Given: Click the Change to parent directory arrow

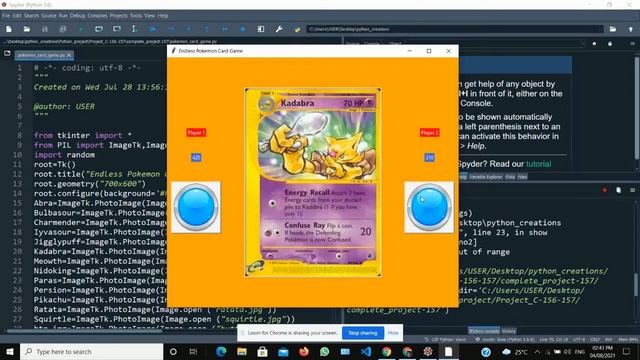Looking at the screenshot, I should tap(631, 29).
